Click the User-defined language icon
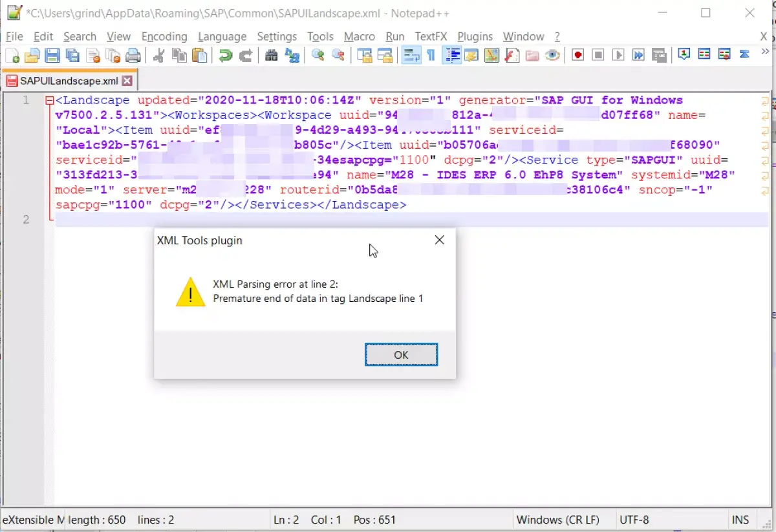Image resolution: width=776 pixels, height=532 pixels. click(x=471, y=56)
